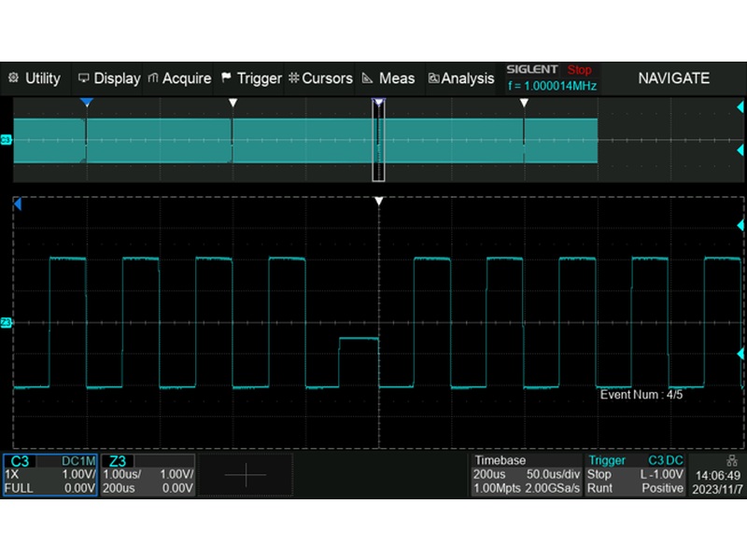Click the Event Num 4/5 label
Screen dimensions: 747x560
[x=641, y=395]
